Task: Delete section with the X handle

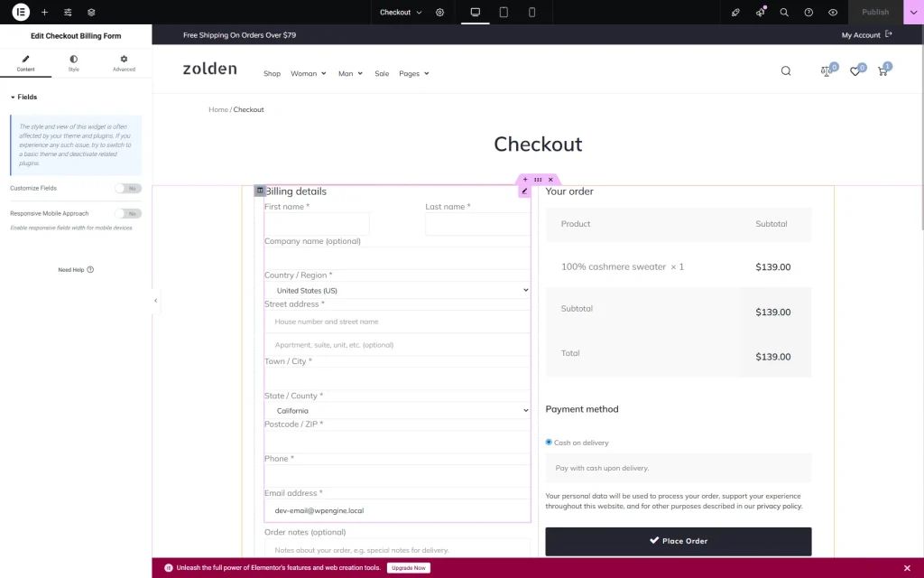Action: click(550, 180)
